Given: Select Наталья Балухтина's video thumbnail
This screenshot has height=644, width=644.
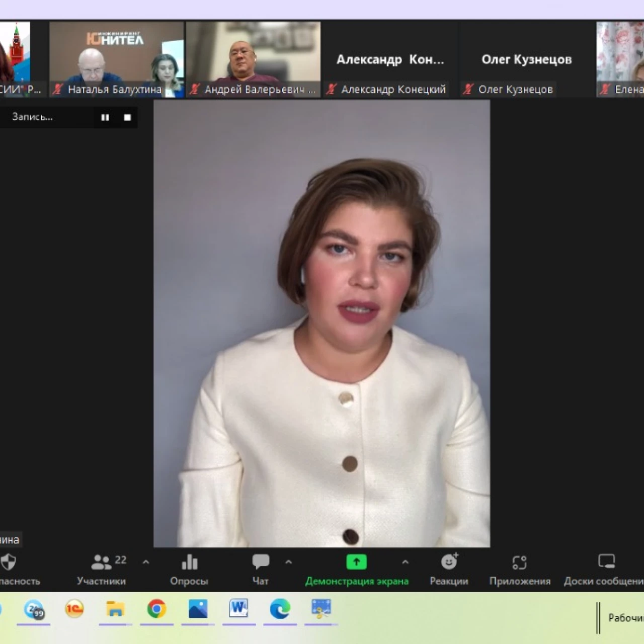Looking at the screenshot, I should click(117, 59).
